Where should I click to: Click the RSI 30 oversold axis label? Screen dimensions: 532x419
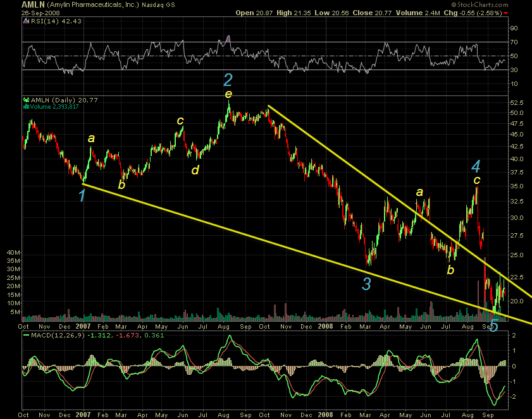pyautogui.click(x=514, y=70)
